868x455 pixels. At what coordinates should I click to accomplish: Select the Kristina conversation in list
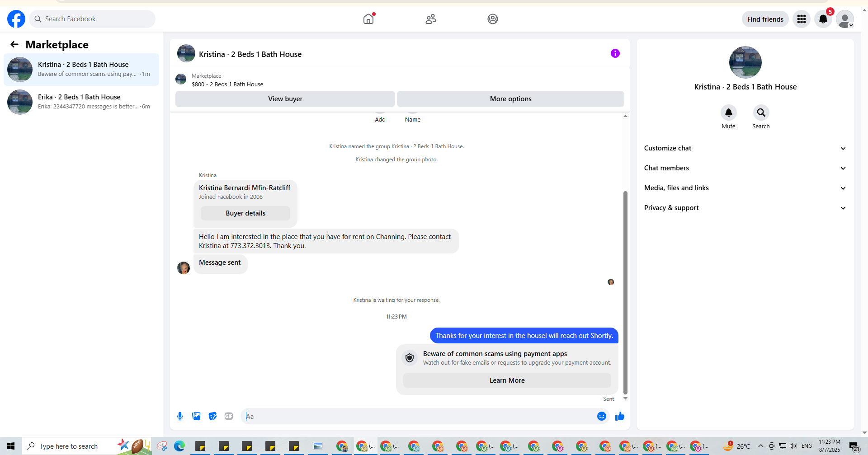(x=81, y=70)
